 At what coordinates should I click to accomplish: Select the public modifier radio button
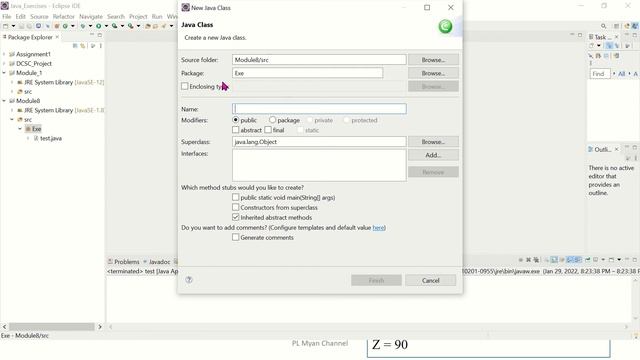[x=236, y=120]
